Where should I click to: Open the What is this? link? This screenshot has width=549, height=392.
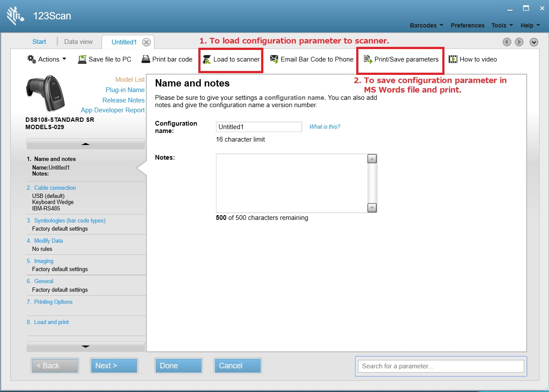click(x=324, y=127)
